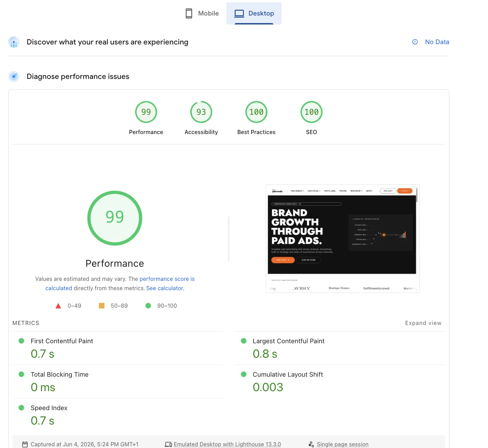Screen dimensions: 488x448
Task: Click the green dot beside First Contentful Paint
Action: point(21,341)
